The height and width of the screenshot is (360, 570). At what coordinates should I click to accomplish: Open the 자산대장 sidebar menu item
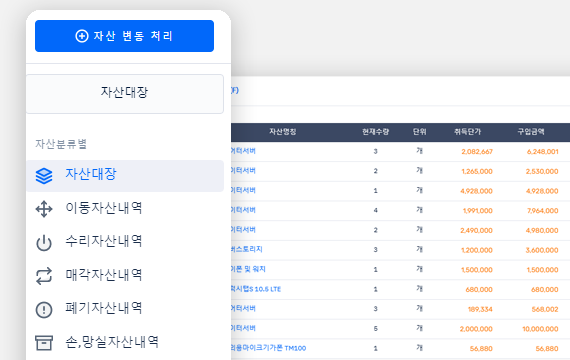[x=125, y=176]
